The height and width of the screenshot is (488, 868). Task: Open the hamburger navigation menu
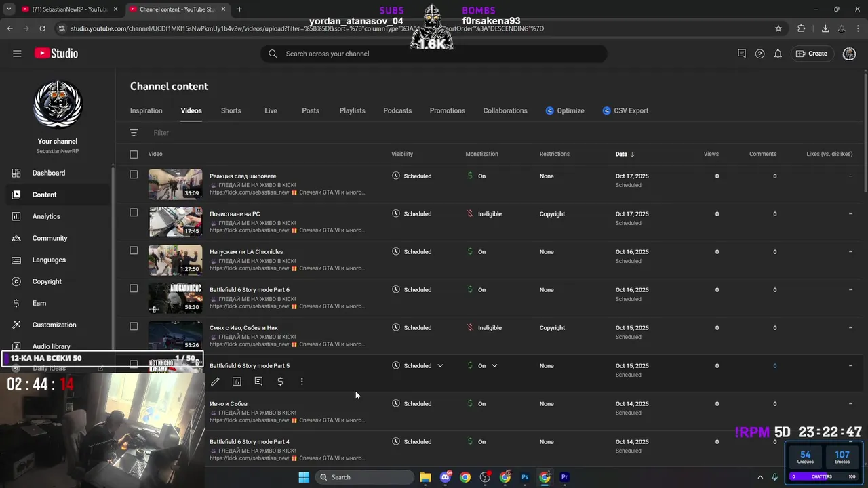17,54
